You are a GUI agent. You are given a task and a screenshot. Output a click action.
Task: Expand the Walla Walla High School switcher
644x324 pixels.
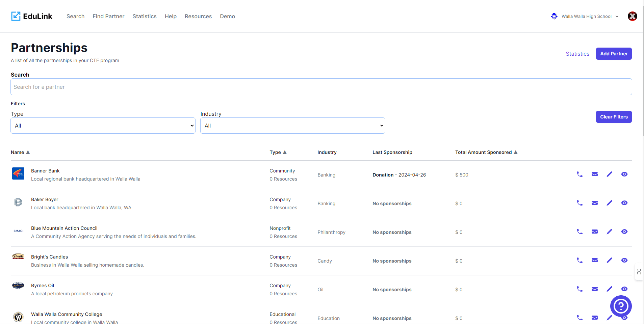click(x=586, y=16)
